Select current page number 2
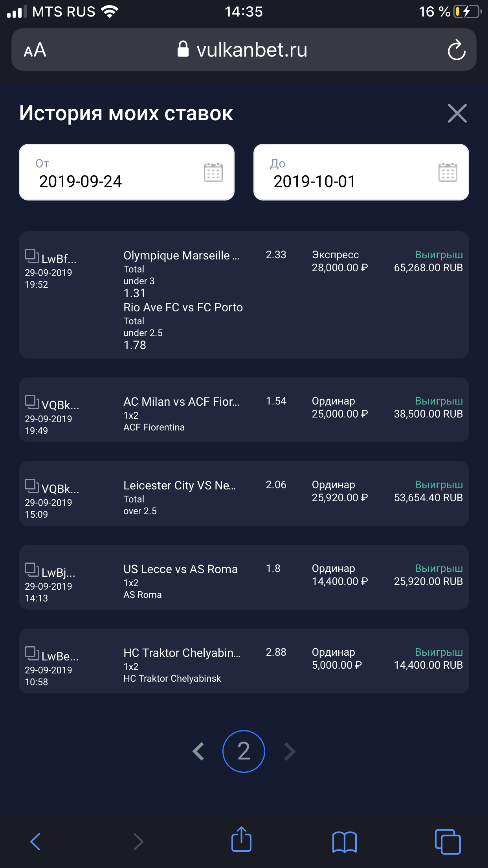The width and height of the screenshot is (488, 868). tap(244, 751)
